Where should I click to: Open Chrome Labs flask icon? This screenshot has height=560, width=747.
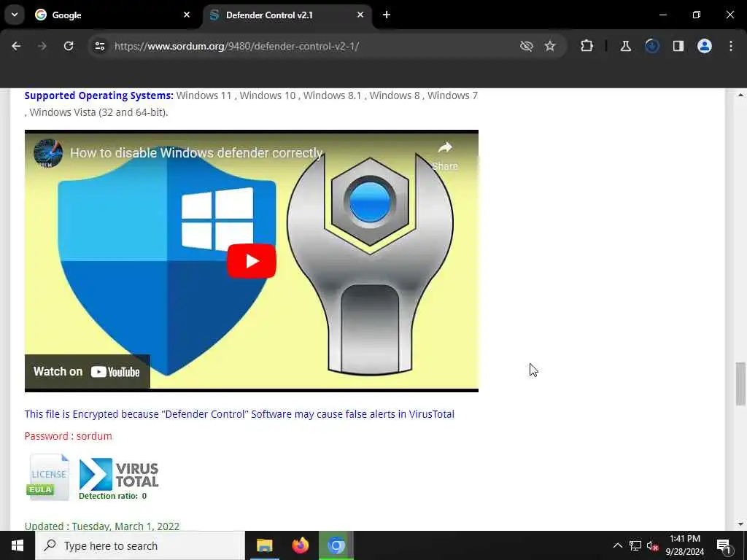pyautogui.click(x=625, y=46)
